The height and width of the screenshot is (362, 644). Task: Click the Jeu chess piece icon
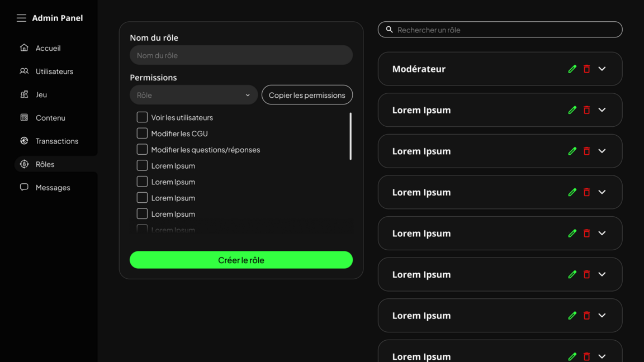(x=24, y=94)
